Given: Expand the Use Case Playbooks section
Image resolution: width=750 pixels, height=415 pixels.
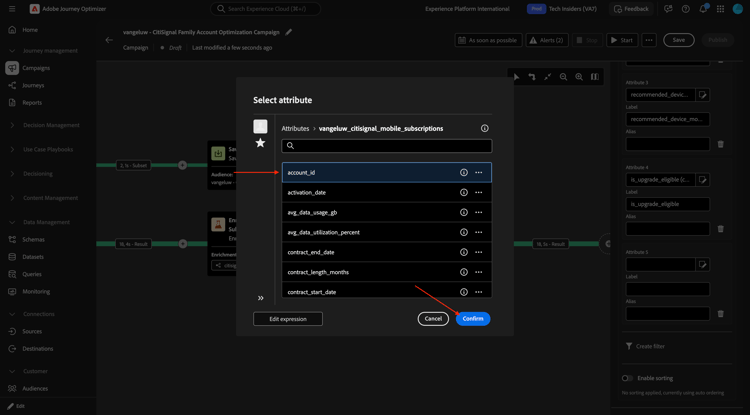Looking at the screenshot, I should [x=13, y=149].
